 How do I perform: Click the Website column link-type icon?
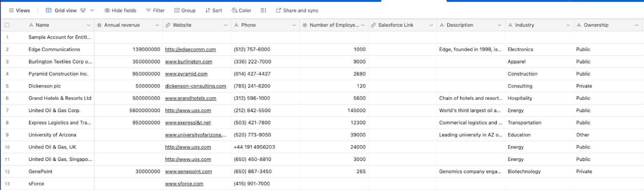click(x=168, y=25)
